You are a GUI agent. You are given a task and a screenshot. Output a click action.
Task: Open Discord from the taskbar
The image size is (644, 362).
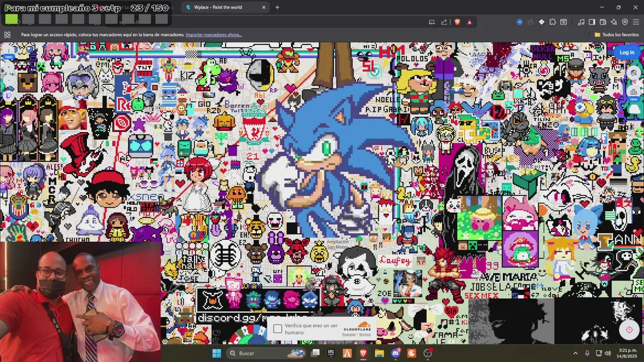tap(395, 353)
